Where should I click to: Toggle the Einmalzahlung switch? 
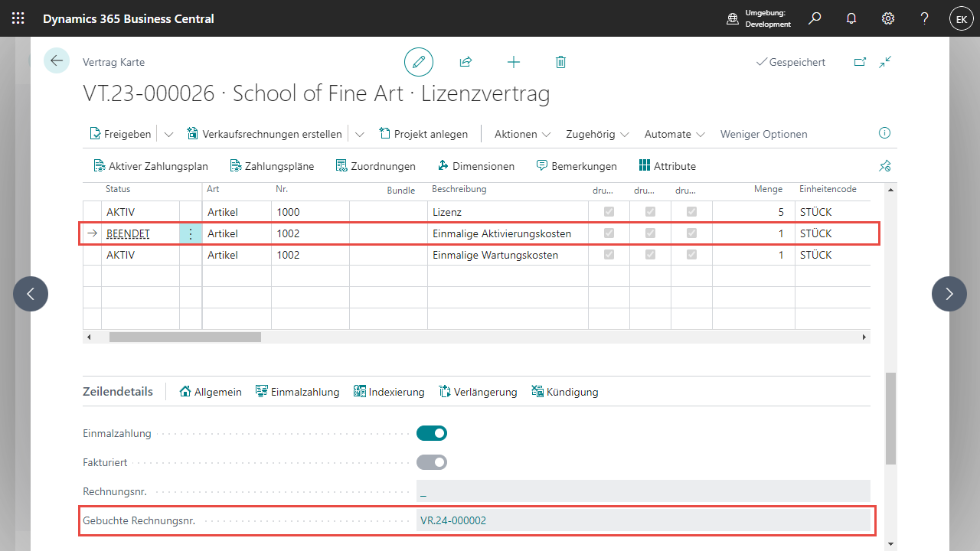tap(432, 433)
